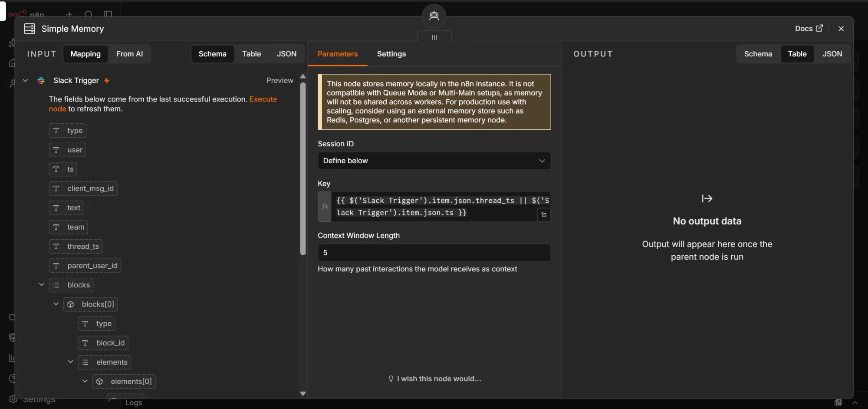This screenshot has height=409, width=868.
Task: Open the Session ID dropdown
Action: (x=434, y=161)
